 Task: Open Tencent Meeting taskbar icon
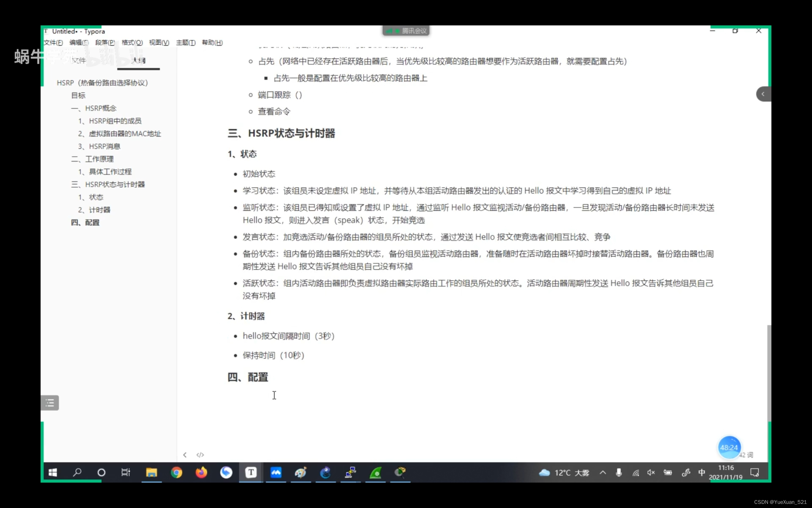[276, 473]
